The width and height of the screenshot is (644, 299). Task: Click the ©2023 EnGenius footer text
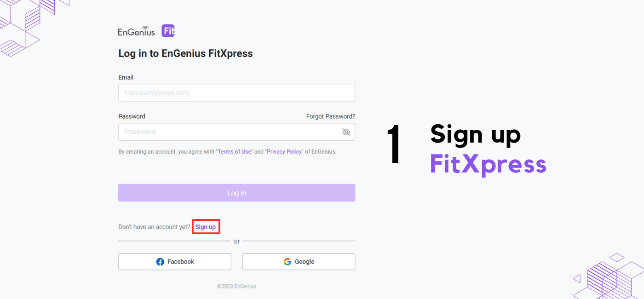point(236,286)
